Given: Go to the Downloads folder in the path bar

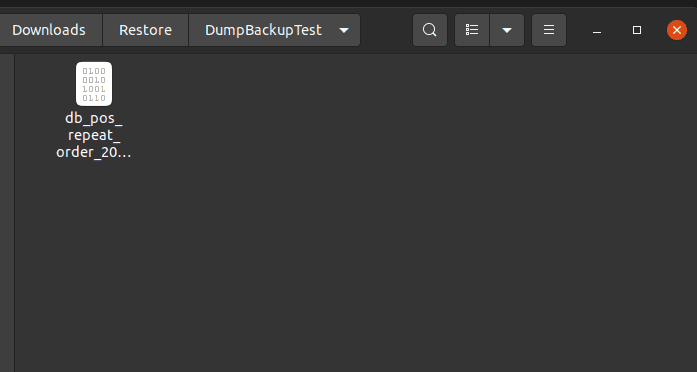Looking at the screenshot, I should tap(49, 30).
